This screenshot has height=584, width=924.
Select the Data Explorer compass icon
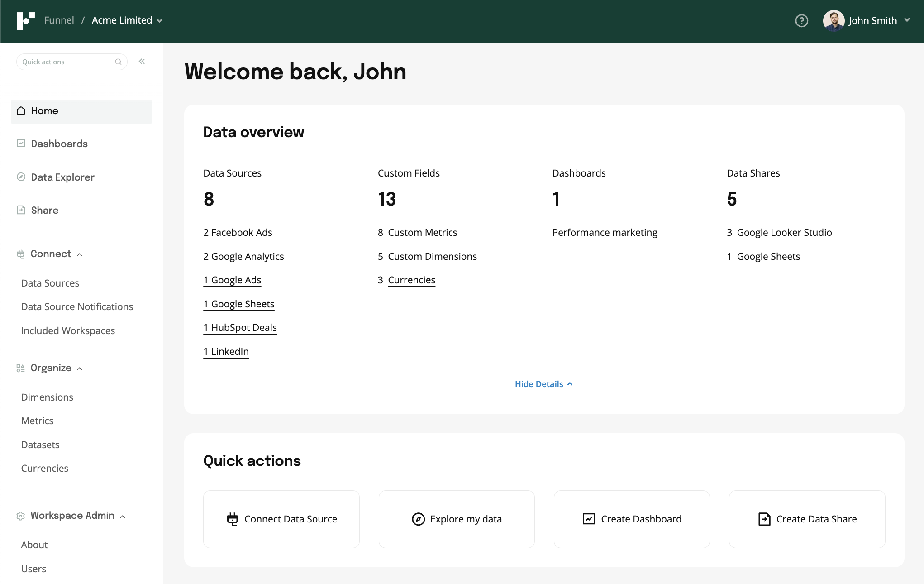(x=20, y=177)
